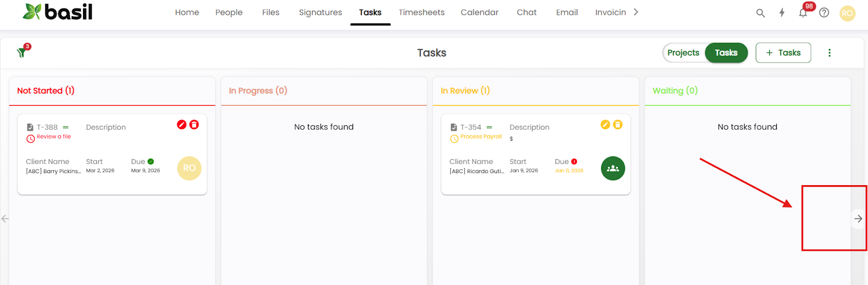Open the help question mark icon
Viewport: 868px width, 285px height.
(824, 12)
